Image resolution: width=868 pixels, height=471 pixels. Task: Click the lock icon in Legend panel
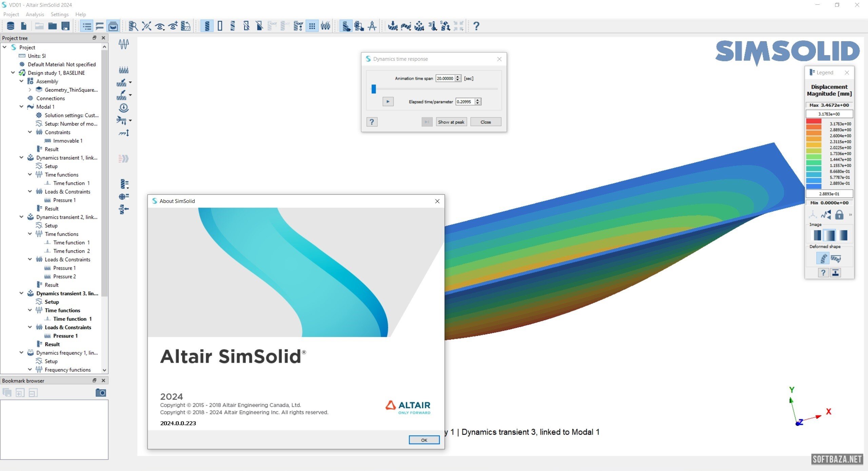click(x=839, y=215)
